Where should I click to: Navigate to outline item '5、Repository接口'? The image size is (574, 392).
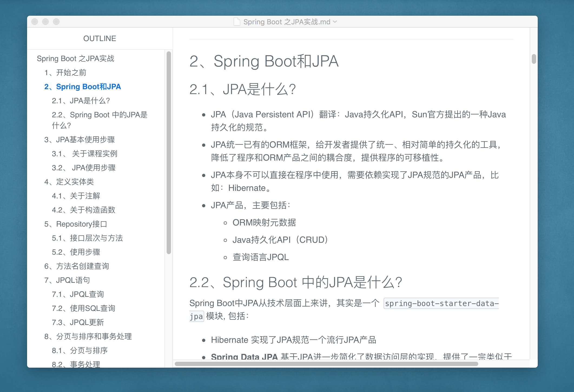[76, 224]
